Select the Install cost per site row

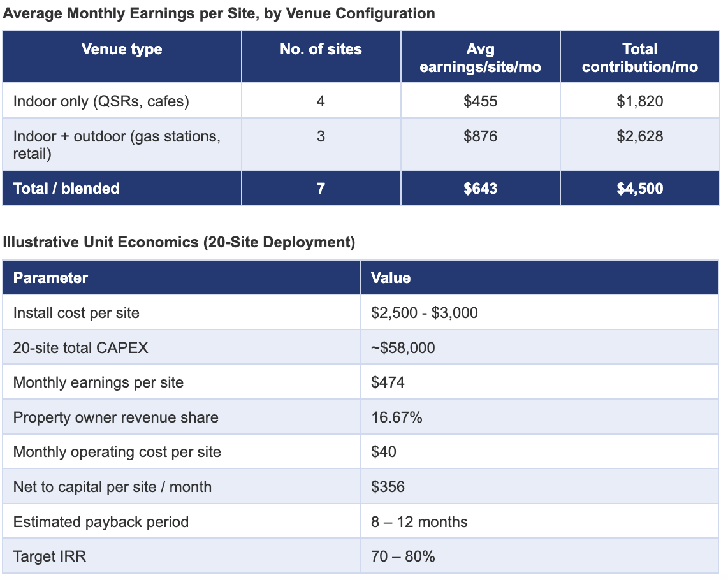pyautogui.click(x=360, y=312)
